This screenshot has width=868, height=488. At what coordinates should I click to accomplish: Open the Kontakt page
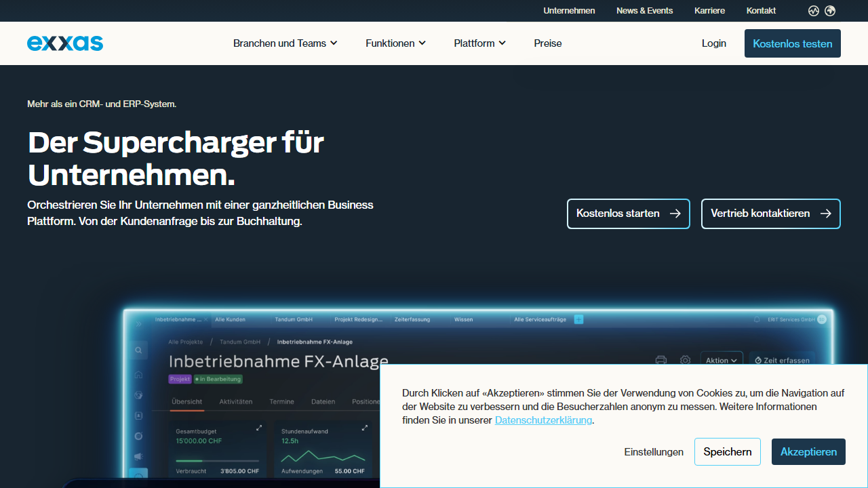761,11
